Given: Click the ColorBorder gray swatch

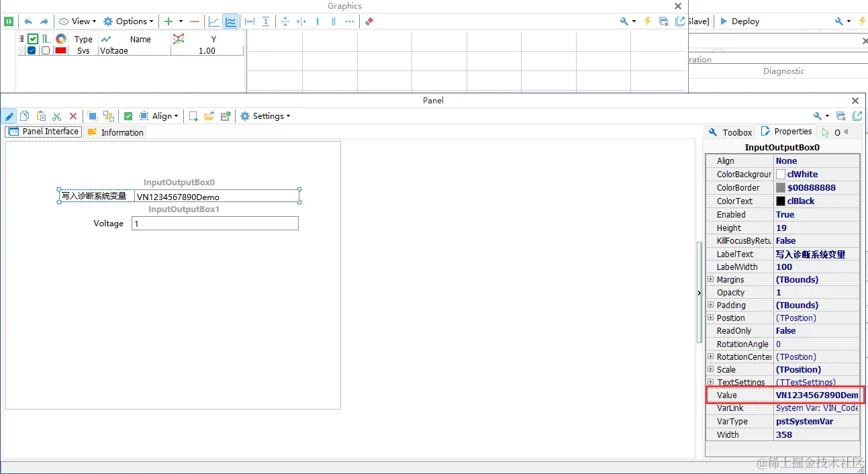Looking at the screenshot, I should pos(781,187).
